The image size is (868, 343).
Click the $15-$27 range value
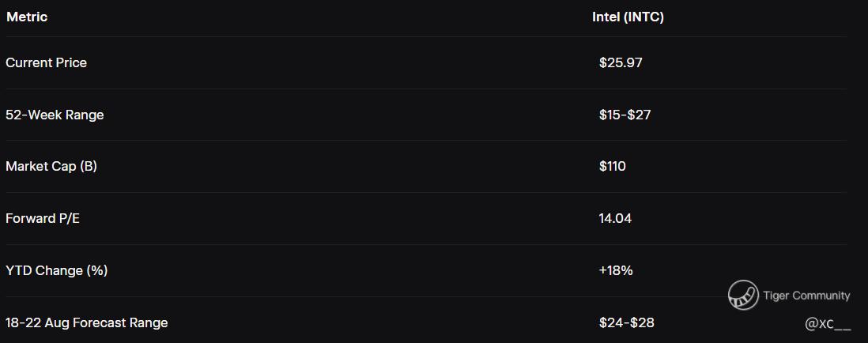pyautogui.click(x=625, y=115)
